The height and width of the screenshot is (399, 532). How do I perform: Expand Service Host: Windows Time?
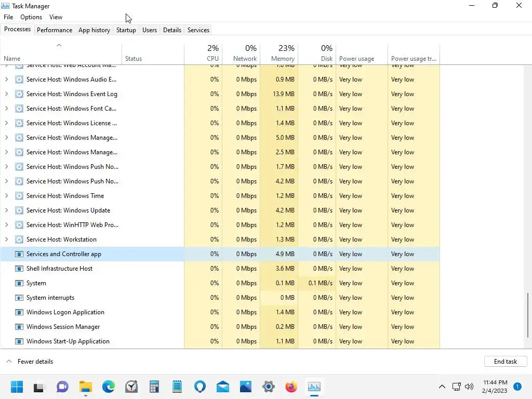[6, 196]
